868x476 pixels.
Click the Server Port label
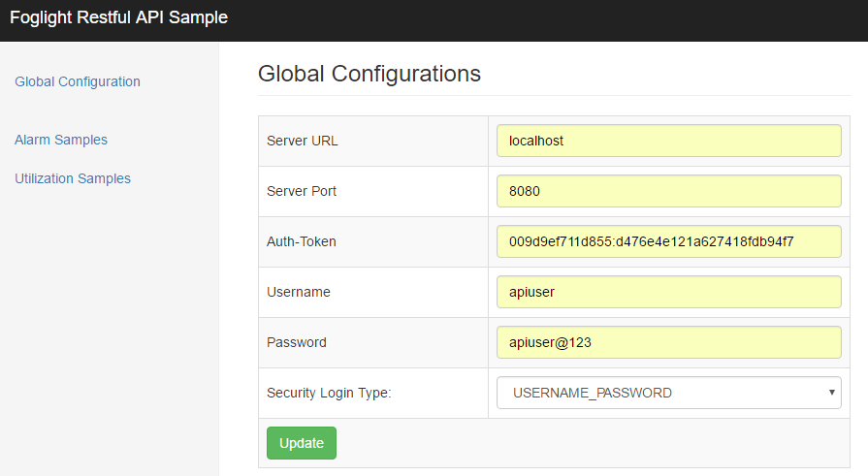[302, 191]
